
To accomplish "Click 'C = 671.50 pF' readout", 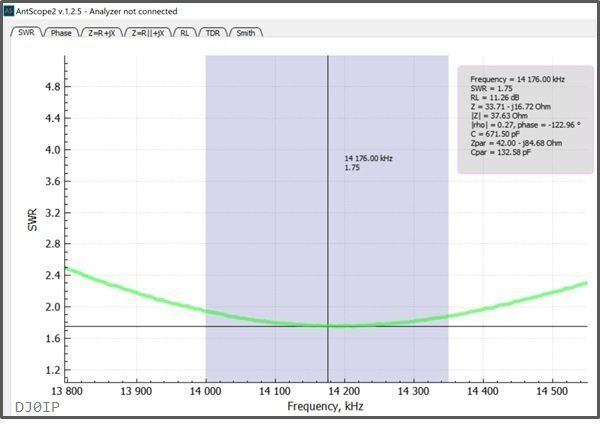I will 495,134.
